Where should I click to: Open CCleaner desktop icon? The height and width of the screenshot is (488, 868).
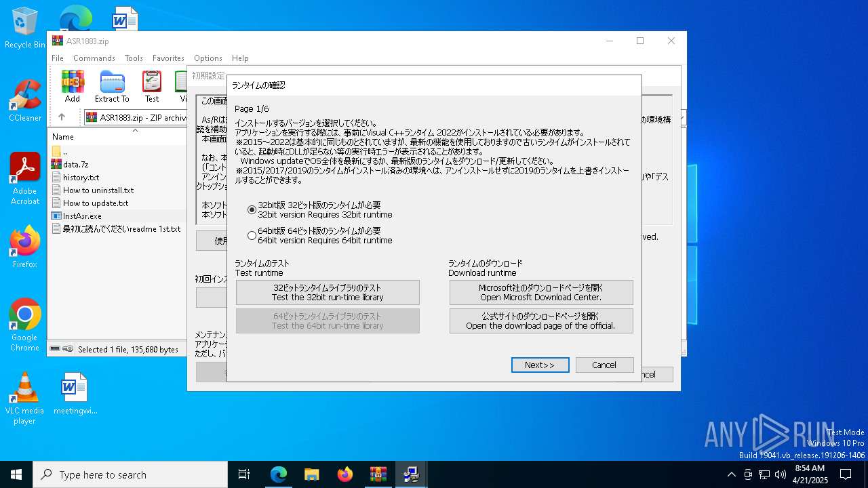pyautogui.click(x=24, y=101)
